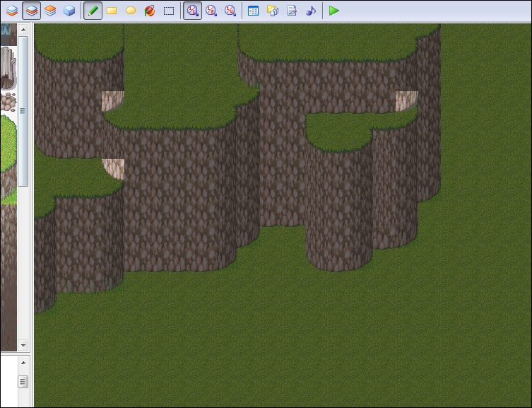This screenshot has width=532, height=408.
Task: Click the map list scrollbar thumb
Action: [x=23, y=382]
